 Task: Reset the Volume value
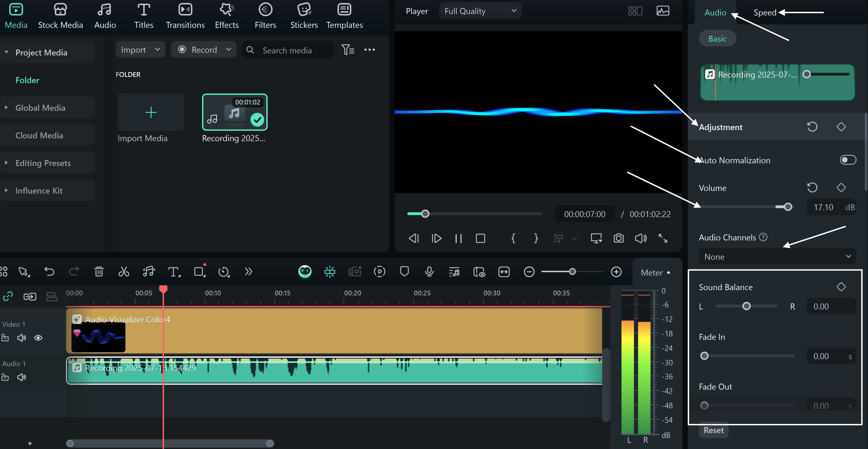tap(812, 188)
